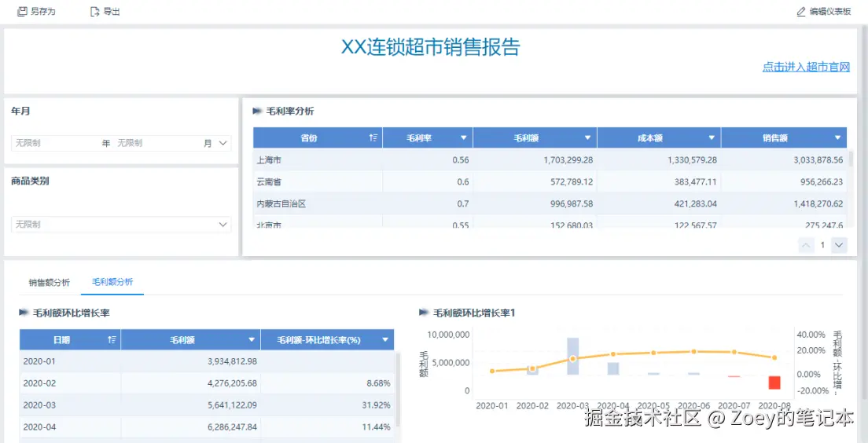Sort the 省份 column via its sort icon
Image resolution: width=868 pixels, height=443 pixels.
click(x=373, y=137)
